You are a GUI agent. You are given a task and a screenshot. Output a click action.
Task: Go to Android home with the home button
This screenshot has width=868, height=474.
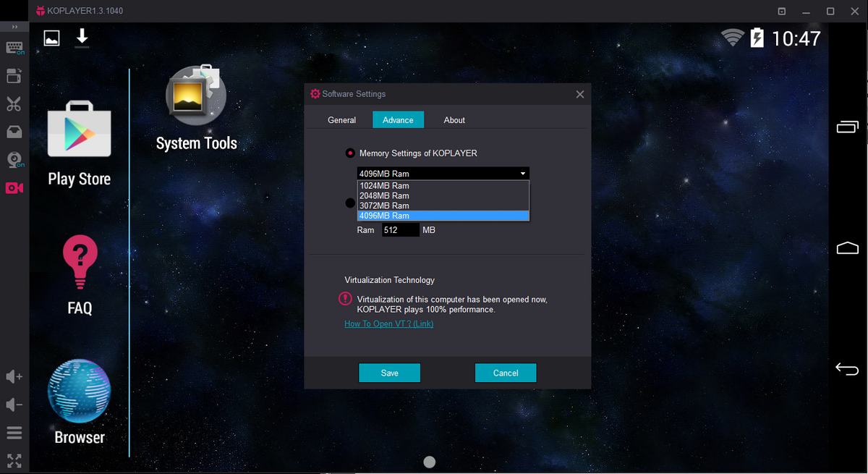click(847, 248)
